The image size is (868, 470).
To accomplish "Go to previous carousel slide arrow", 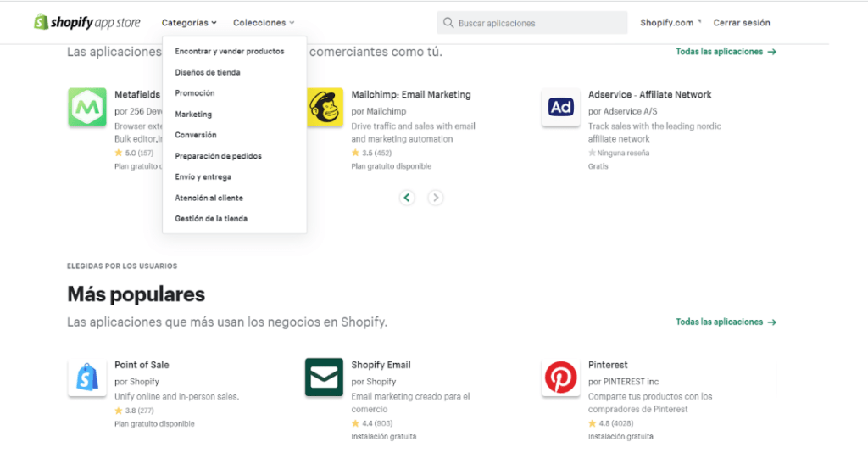I will 407,198.
